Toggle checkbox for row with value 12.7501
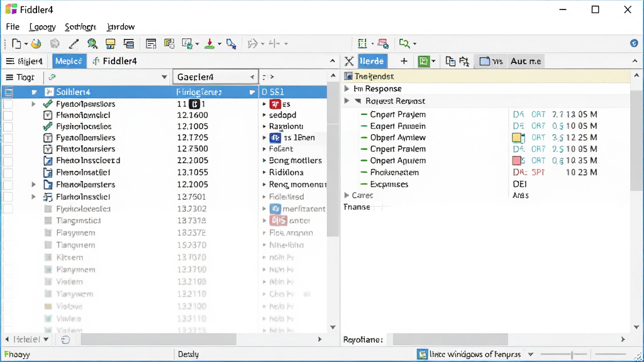The width and height of the screenshot is (644, 362). 8,197
